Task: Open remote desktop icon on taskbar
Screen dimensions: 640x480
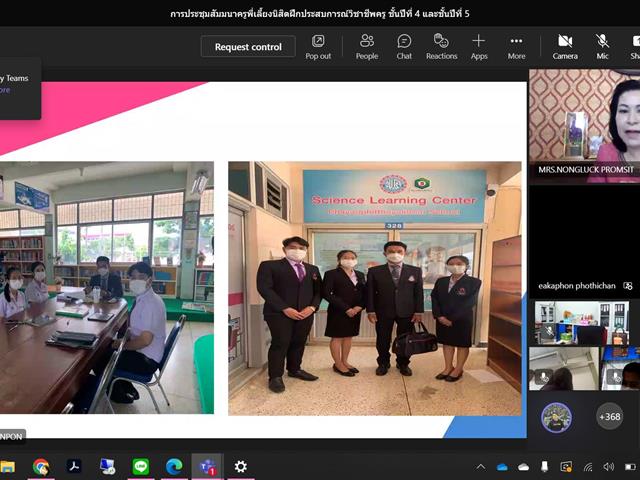Action: [107, 467]
